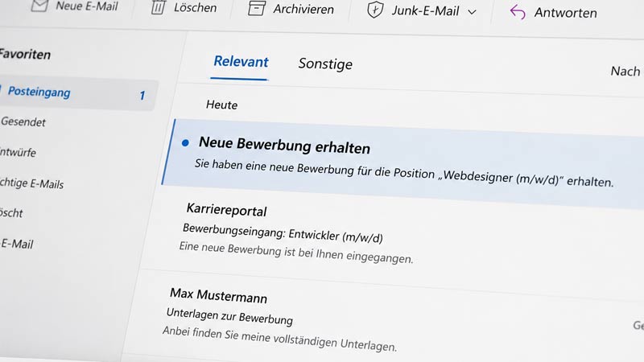Click the Löschen trash can icon
The image size is (644, 362).
(158, 7)
